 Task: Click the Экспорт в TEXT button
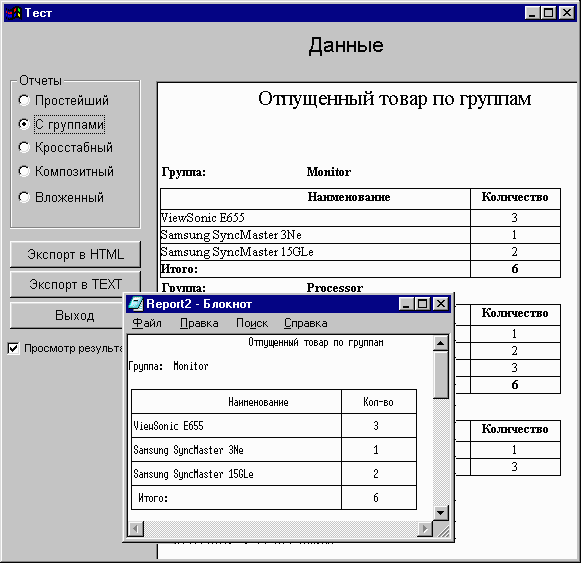coord(75,284)
